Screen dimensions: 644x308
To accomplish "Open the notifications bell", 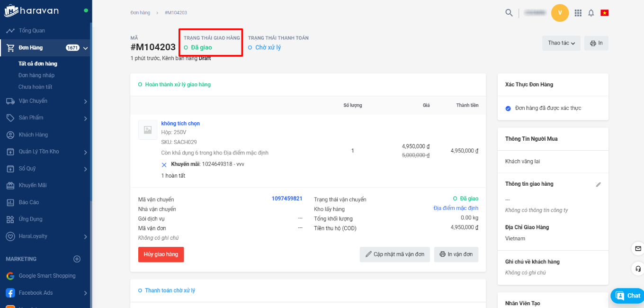I will (x=591, y=13).
